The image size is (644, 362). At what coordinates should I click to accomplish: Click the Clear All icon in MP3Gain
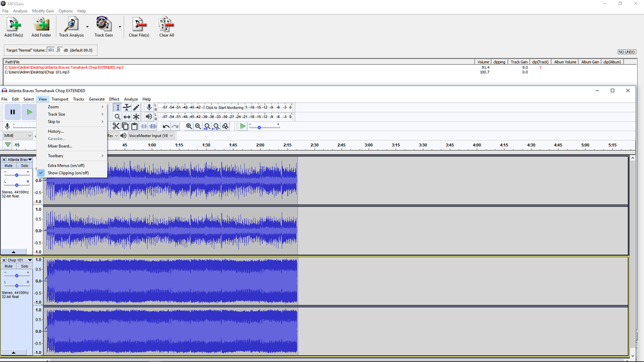166,27
